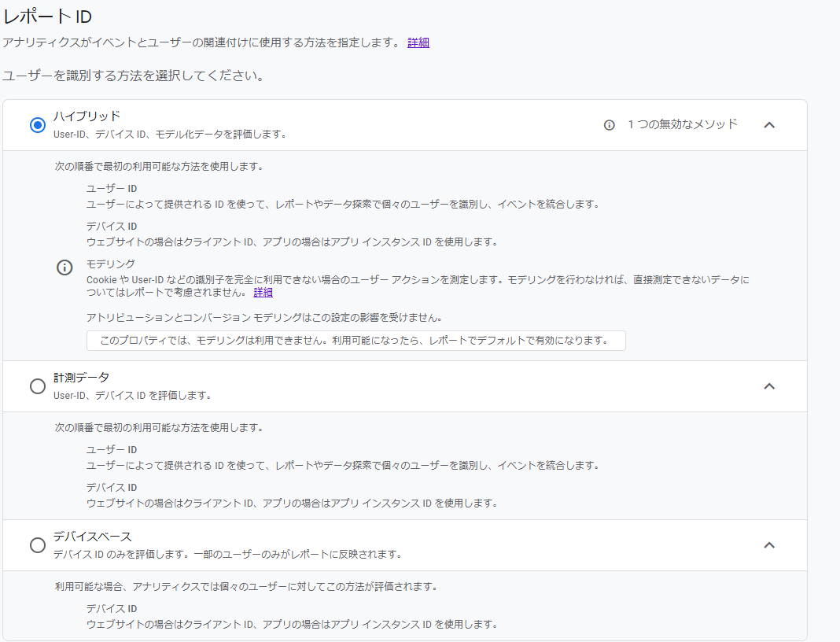
Task: Click info icon beside 1 つの無効なメソッド
Action: (609, 125)
